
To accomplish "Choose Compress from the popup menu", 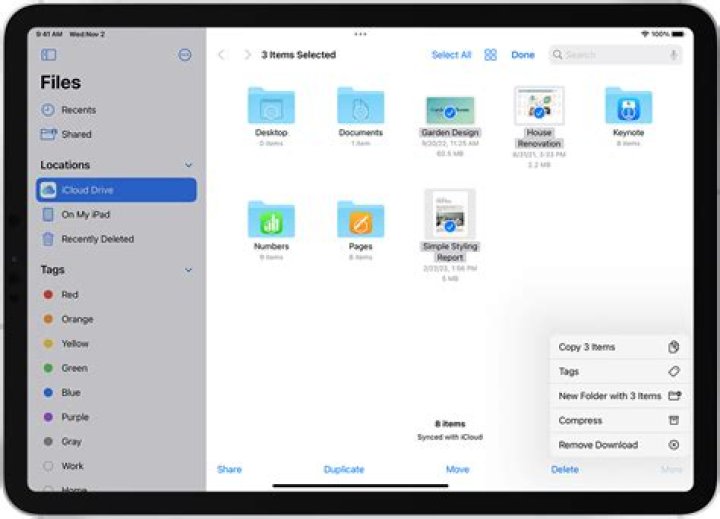I will coord(619,420).
